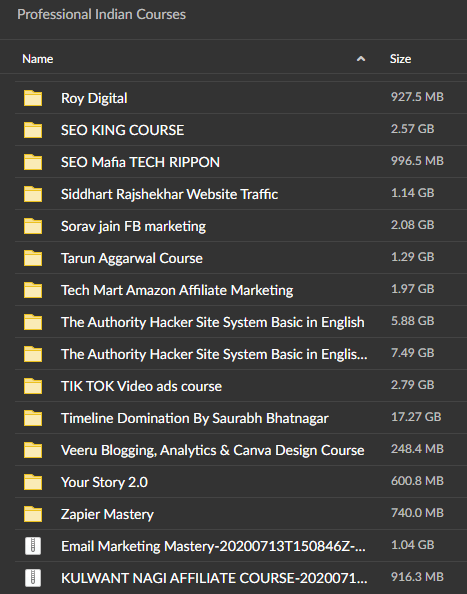The width and height of the screenshot is (467, 594).
Task: Click the Roy Digital folder icon
Action: click(x=33, y=98)
